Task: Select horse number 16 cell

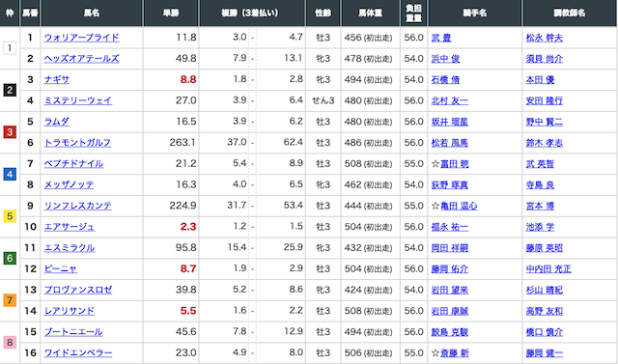Action: point(30,353)
